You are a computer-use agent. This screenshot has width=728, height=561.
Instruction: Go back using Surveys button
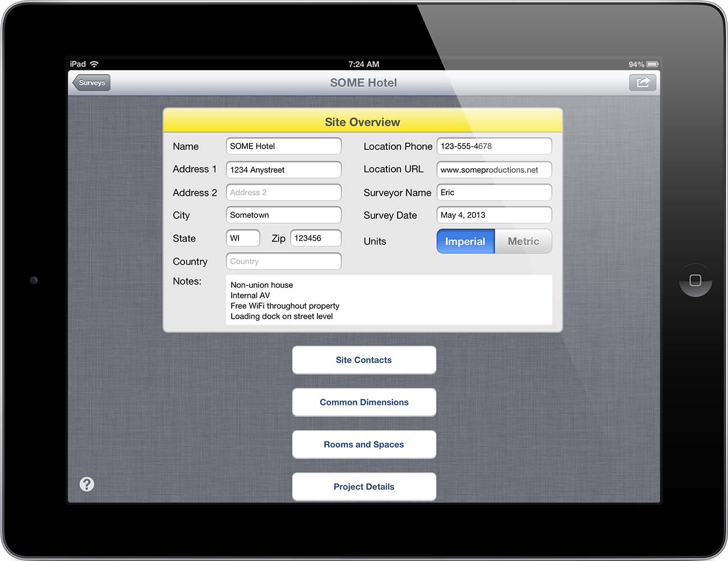pyautogui.click(x=92, y=82)
